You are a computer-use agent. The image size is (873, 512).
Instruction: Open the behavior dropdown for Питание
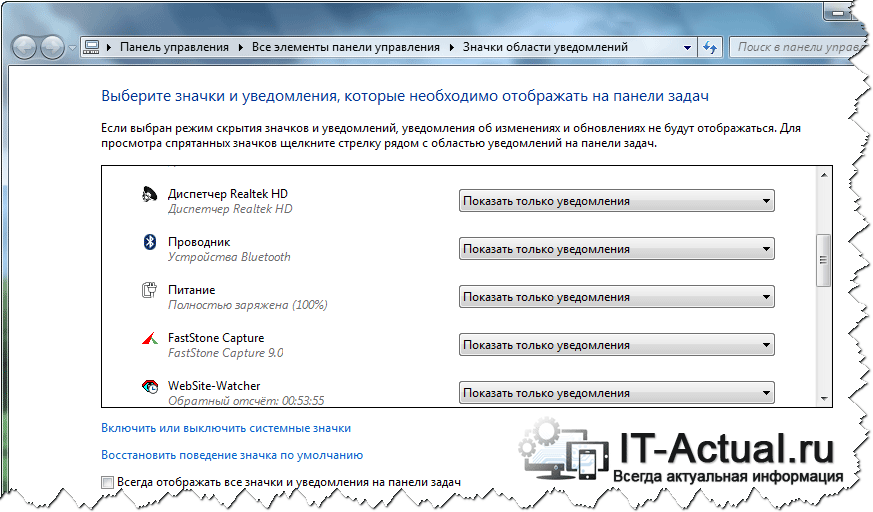[x=616, y=297]
